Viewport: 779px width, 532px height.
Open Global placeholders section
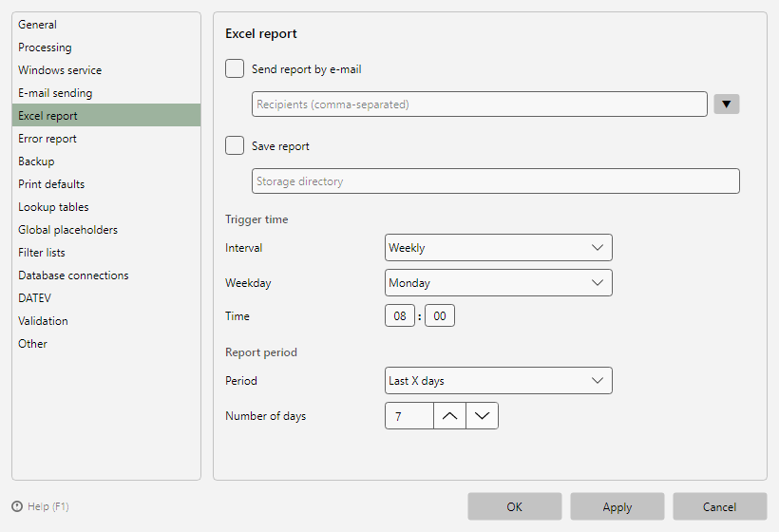[106, 230]
